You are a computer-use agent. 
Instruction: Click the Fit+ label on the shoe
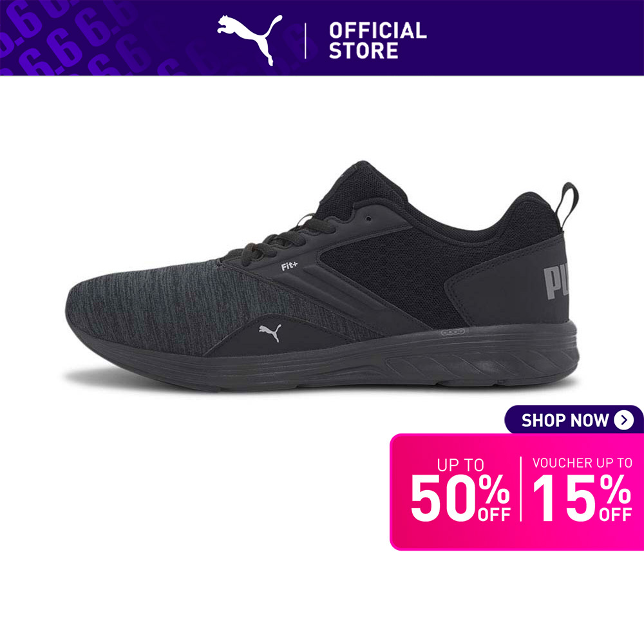289,266
